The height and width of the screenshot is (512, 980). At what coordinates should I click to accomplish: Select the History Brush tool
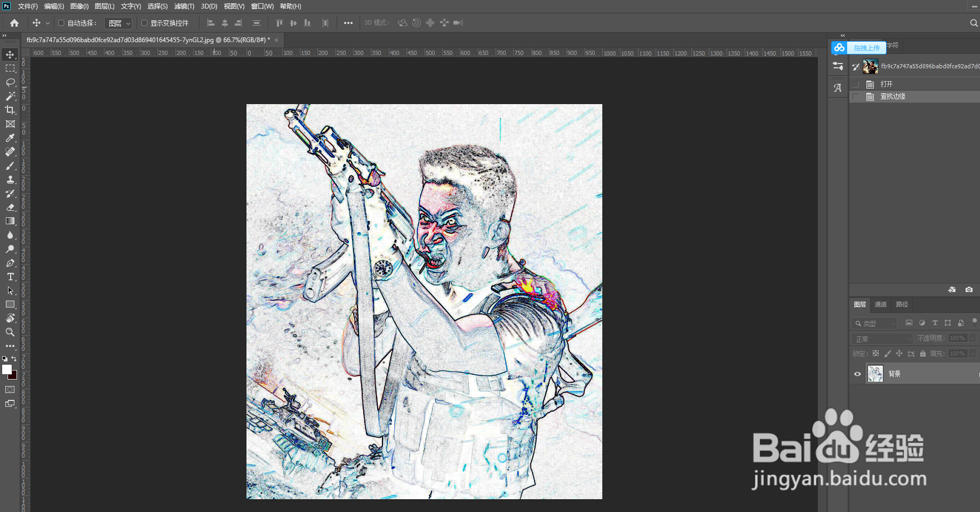(10, 193)
